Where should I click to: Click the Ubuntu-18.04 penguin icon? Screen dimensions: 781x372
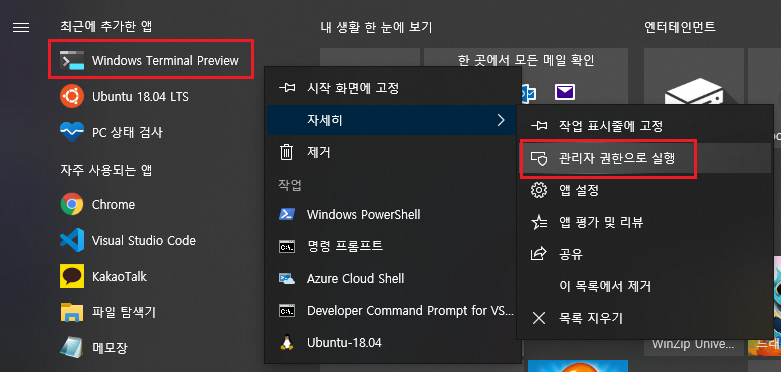[x=286, y=343]
